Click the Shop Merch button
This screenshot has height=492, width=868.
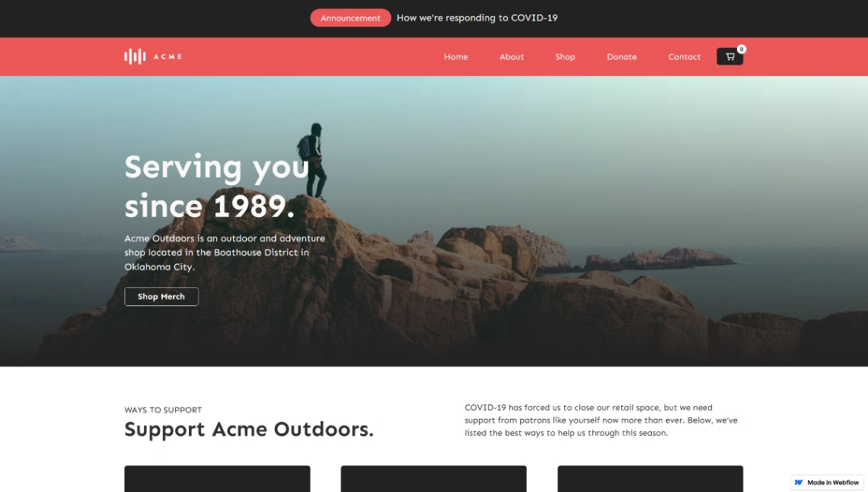tap(161, 296)
